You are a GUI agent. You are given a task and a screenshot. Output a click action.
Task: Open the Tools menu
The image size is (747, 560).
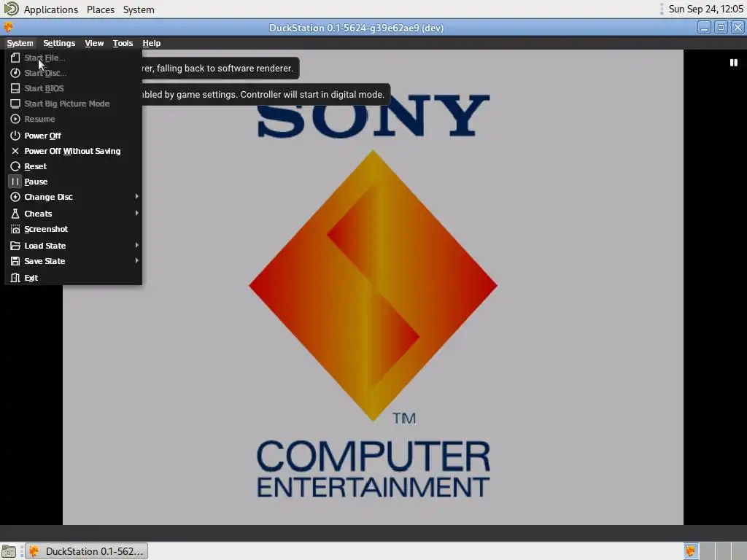[x=123, y=43]
